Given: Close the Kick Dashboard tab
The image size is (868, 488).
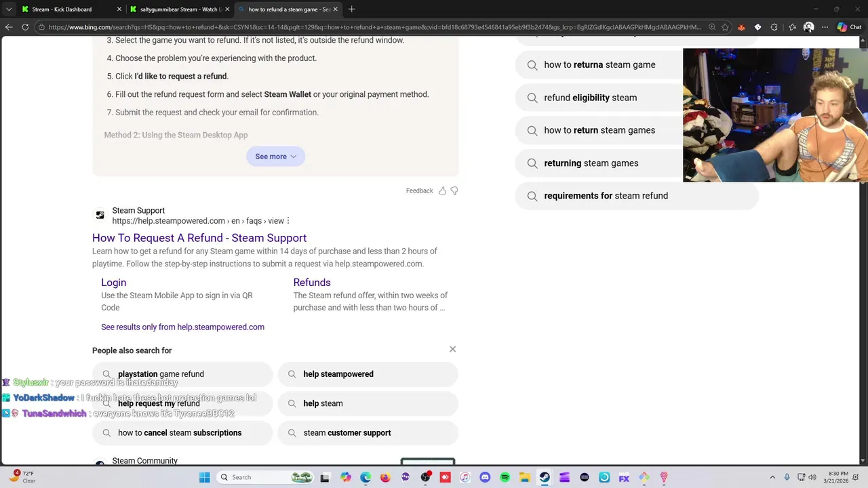Looking at the screenshot, I should pos(119,9).
